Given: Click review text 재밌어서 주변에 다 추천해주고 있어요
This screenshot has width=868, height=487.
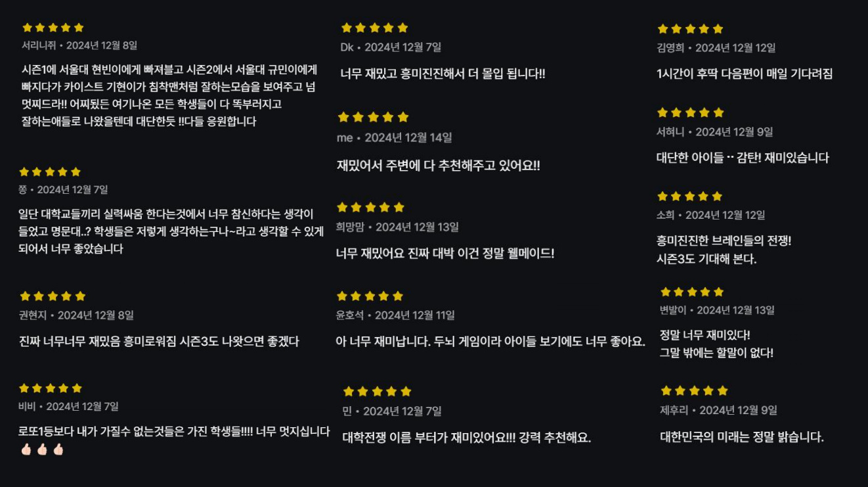Looking at the screenshot, I should 438,166.
